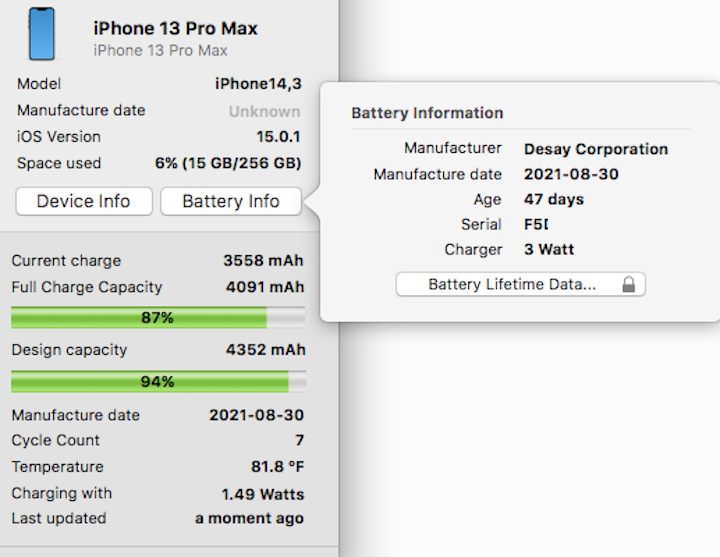Select Design capacity value 4352 mAh
720x557 pixels.
(265, 350)
